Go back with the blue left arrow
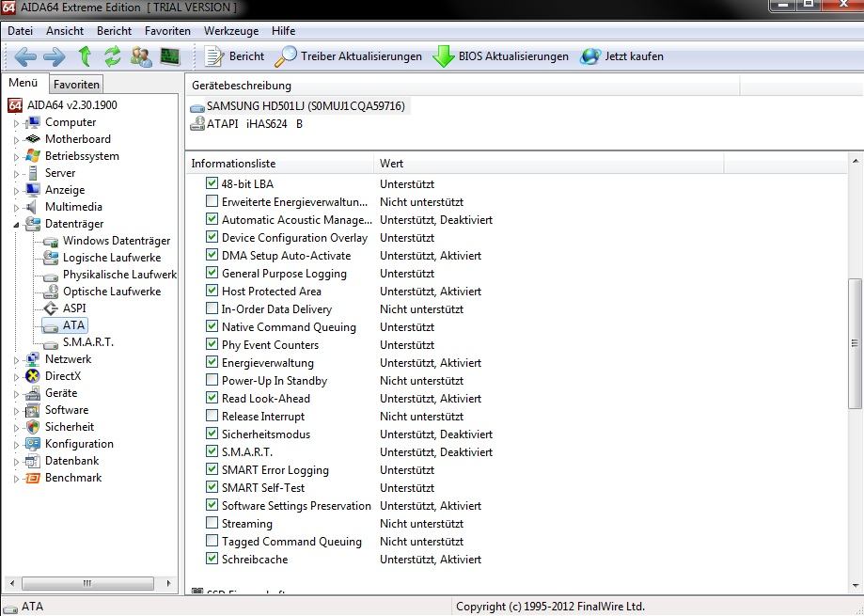This screenshot has height=616, width=864. [25, 56]
